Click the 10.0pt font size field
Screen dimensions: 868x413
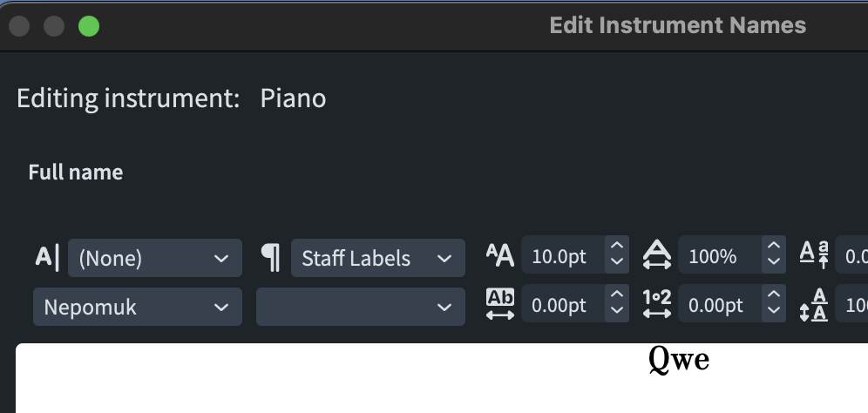point(561,258)
